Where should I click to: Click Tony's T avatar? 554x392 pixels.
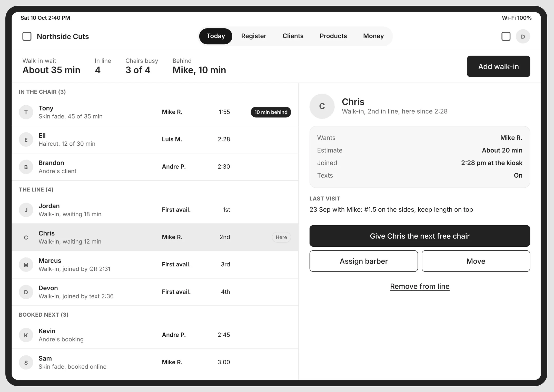tap(26, 112)
